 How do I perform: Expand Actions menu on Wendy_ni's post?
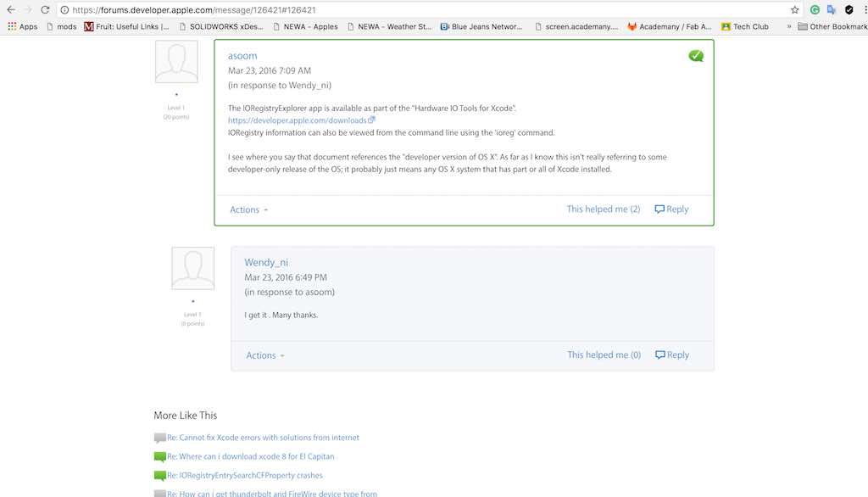click(x=265, y=355)
